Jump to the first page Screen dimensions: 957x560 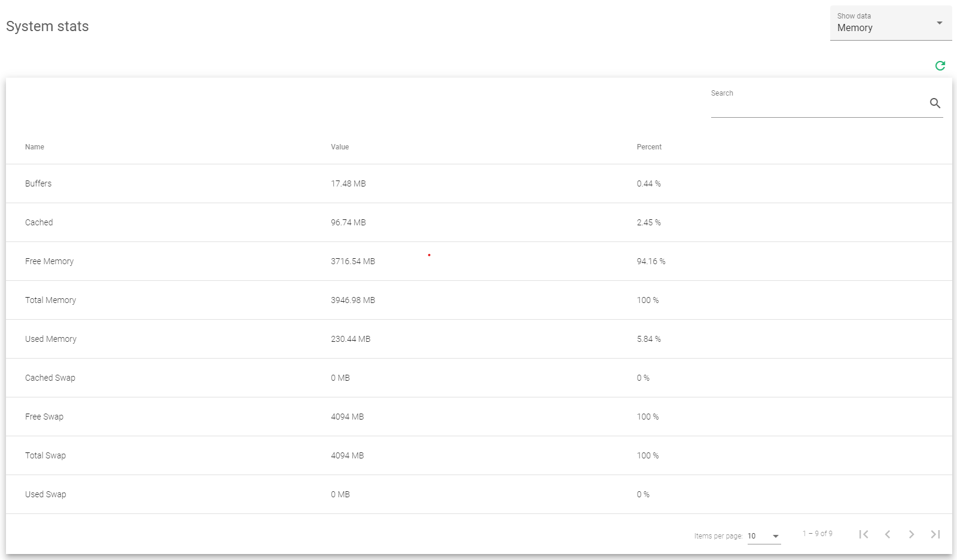pyautogui.click(x=864, y=534)
